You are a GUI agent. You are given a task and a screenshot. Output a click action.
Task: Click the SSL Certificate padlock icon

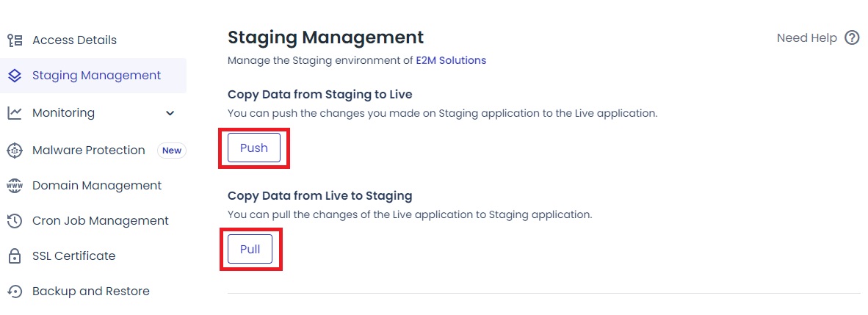(x=14, y=256)
